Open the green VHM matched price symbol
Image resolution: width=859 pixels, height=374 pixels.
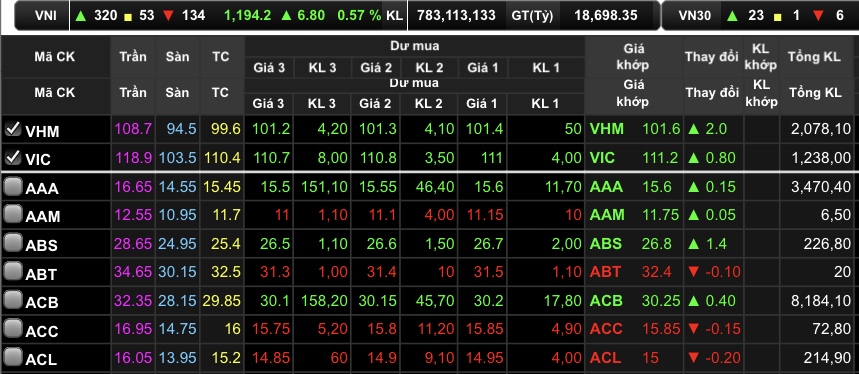pyautogui.click(x=606, y=129)
